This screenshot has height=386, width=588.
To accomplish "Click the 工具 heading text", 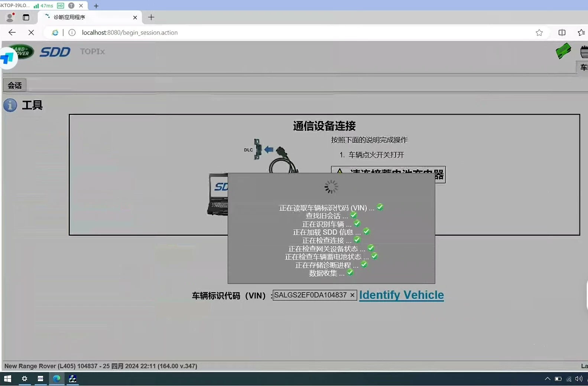I will [x=32, y=105].
